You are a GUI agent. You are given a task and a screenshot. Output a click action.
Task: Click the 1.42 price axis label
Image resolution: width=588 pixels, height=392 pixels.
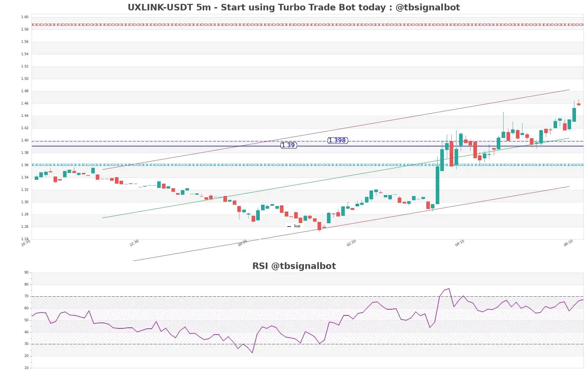[x=25, y=128]
